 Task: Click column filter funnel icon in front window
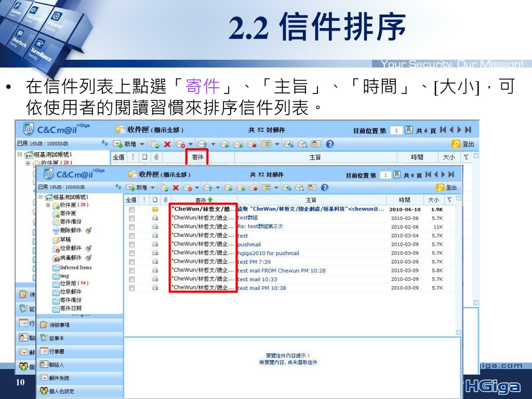(449, 199)
